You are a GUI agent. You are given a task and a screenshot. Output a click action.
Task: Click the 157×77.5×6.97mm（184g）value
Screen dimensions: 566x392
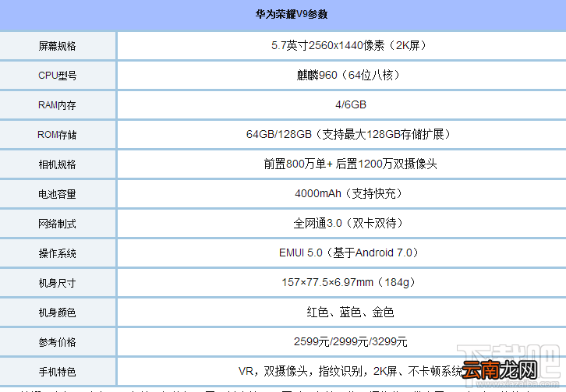point(348,282)
